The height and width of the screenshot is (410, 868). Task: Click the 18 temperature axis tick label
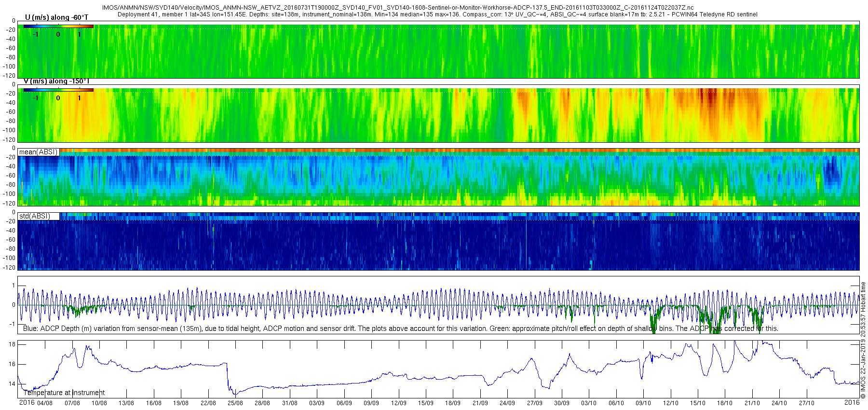[x=12, y=344]
